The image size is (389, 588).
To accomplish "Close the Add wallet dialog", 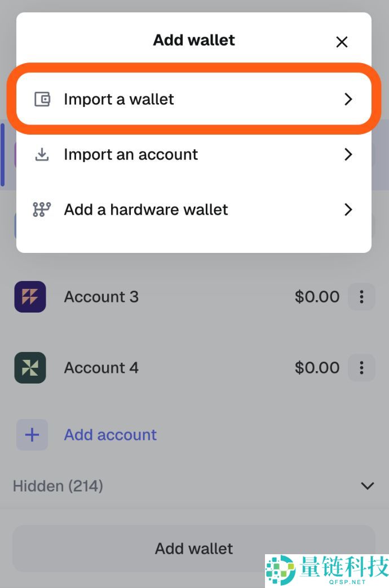I will point(342,42).
